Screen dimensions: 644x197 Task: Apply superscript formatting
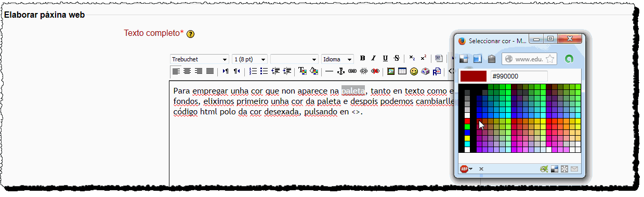tap(424, 58)
